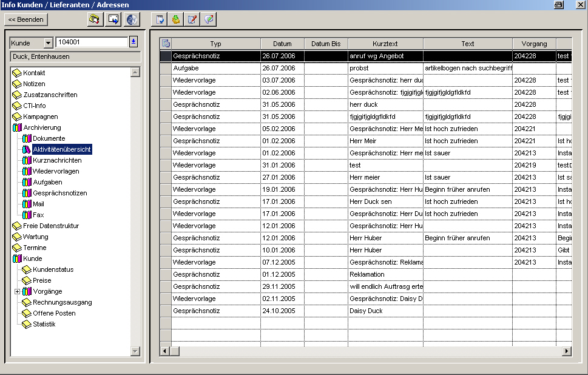Click the speech bubble with pencil icon

(x=209, y=19)
